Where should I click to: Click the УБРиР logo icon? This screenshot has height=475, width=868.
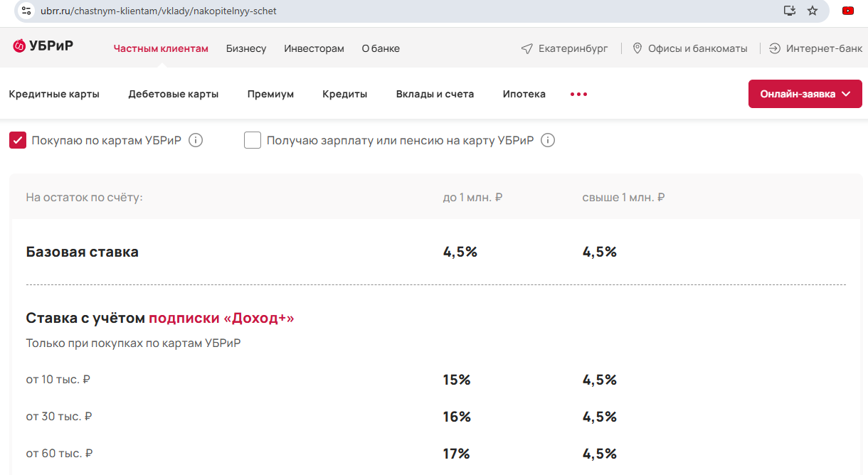[20, 47]
